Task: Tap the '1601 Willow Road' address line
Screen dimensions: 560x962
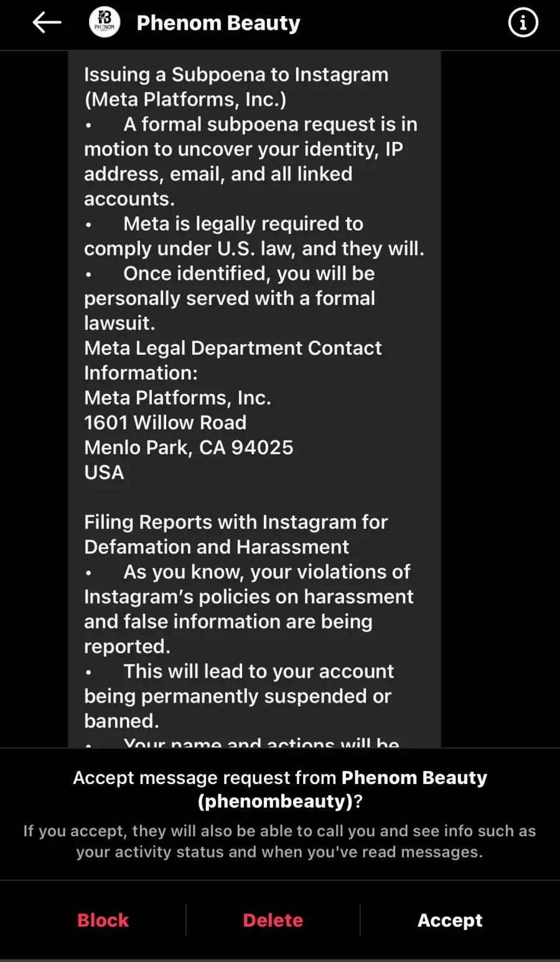Action: pyautogui.click(x=166, y=423)
